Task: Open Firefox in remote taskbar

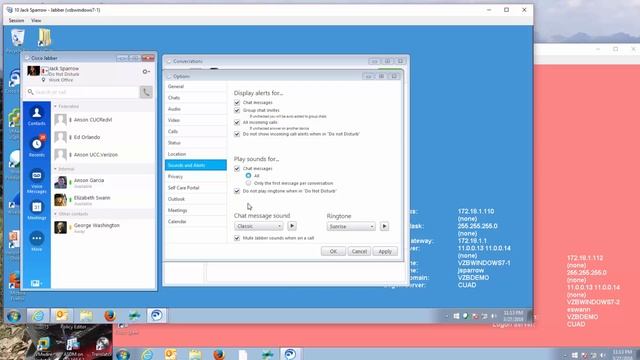Action: [110, 316]
